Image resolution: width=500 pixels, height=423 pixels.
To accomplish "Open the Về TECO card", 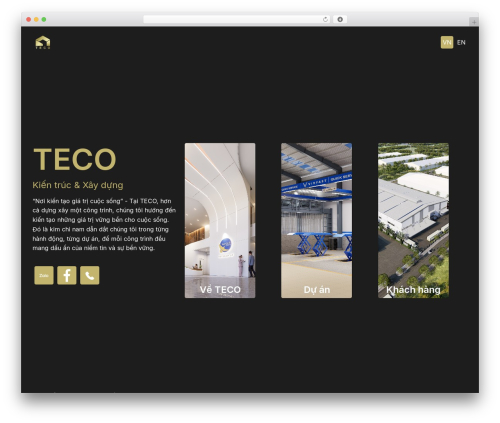I will click(x=220, y=220).
